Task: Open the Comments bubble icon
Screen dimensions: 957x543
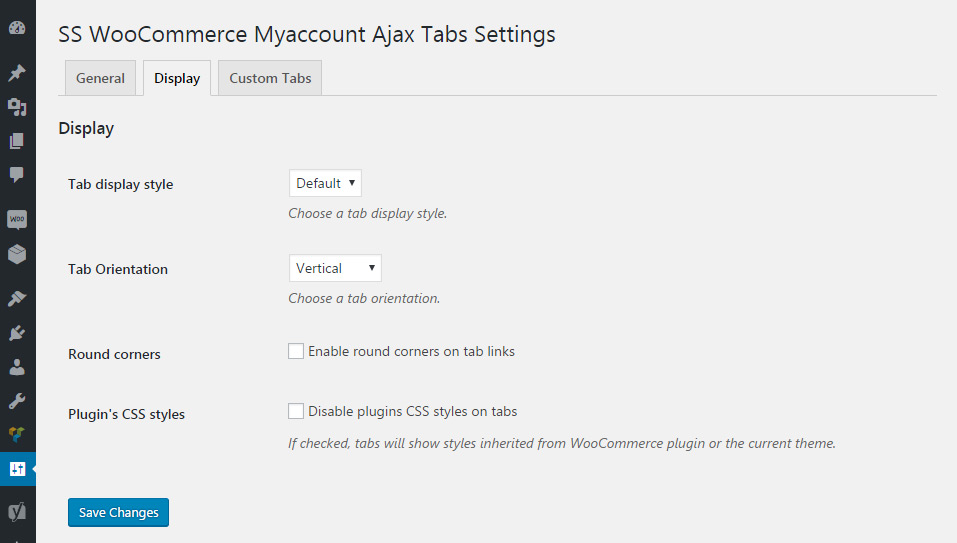Action: click(x=17, y=175)
